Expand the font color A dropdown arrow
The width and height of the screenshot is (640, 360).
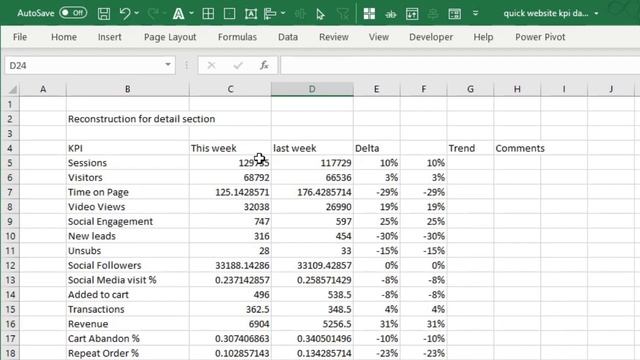(x=191, y=13)
